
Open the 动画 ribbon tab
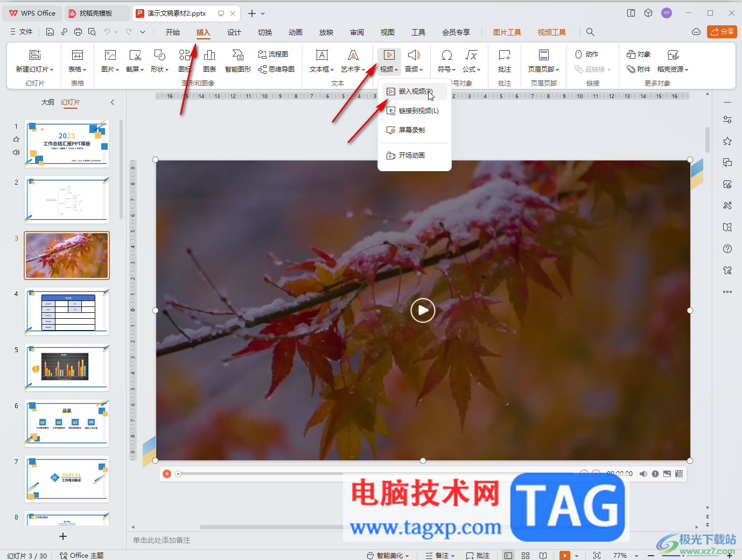click(x=296, y=32)
